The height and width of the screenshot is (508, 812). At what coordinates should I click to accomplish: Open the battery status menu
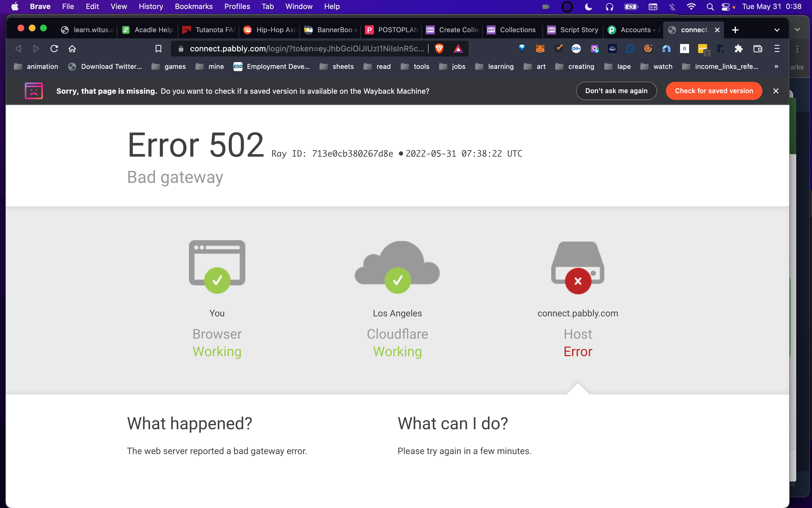click(x=631, y=7)
